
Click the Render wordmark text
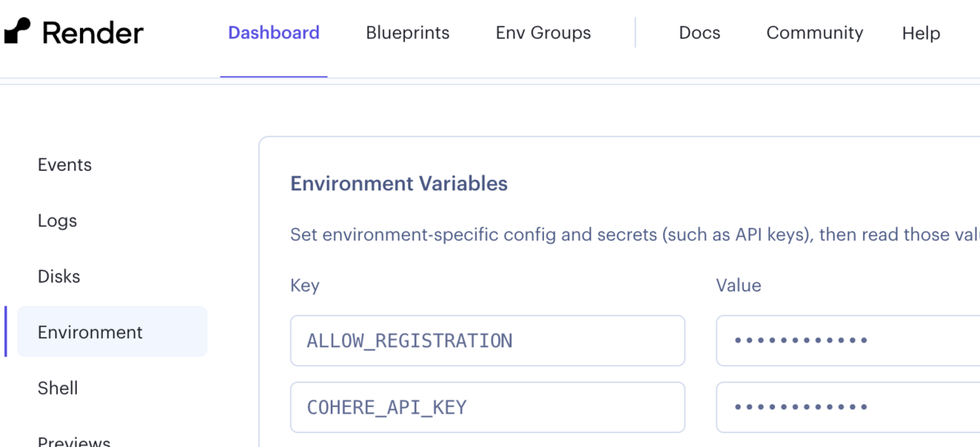92,33
